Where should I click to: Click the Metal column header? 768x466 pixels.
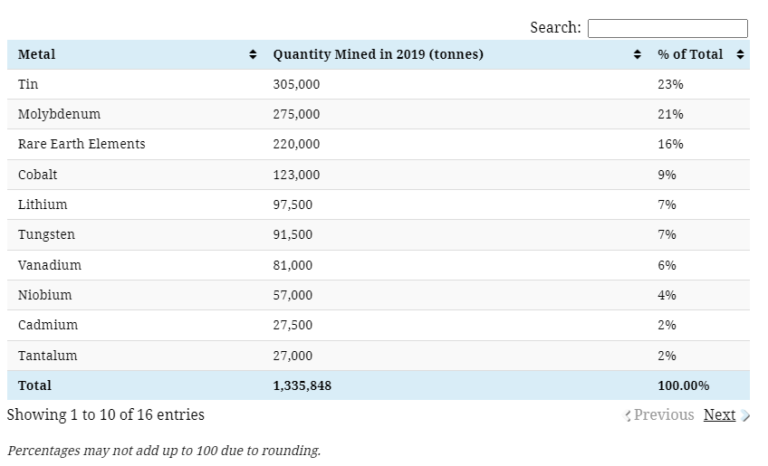(37, 54)
